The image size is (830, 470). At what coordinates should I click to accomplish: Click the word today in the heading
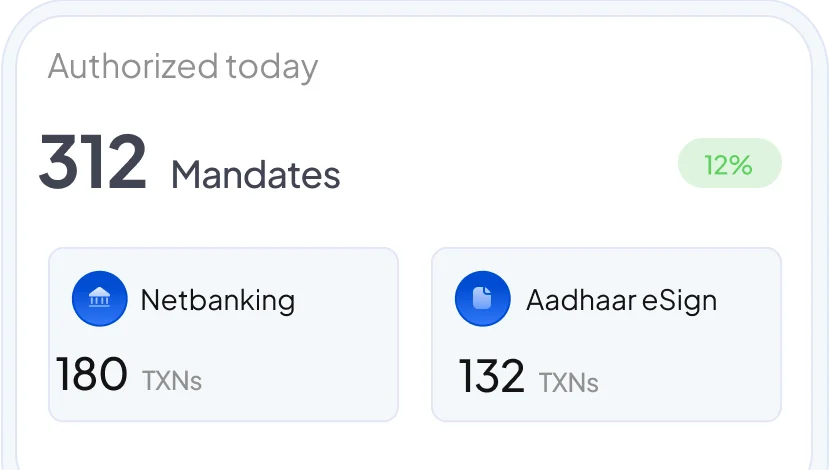[271, 67]
